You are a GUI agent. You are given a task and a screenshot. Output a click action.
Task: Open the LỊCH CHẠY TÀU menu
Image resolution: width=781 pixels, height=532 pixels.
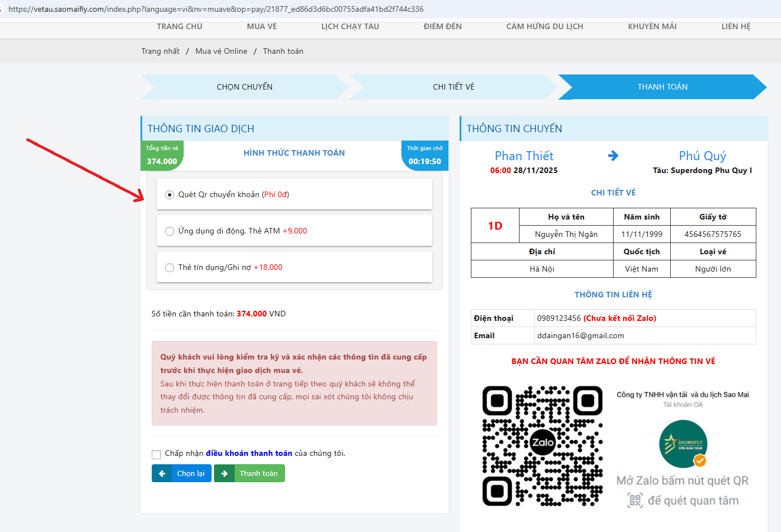click(350, 26)
